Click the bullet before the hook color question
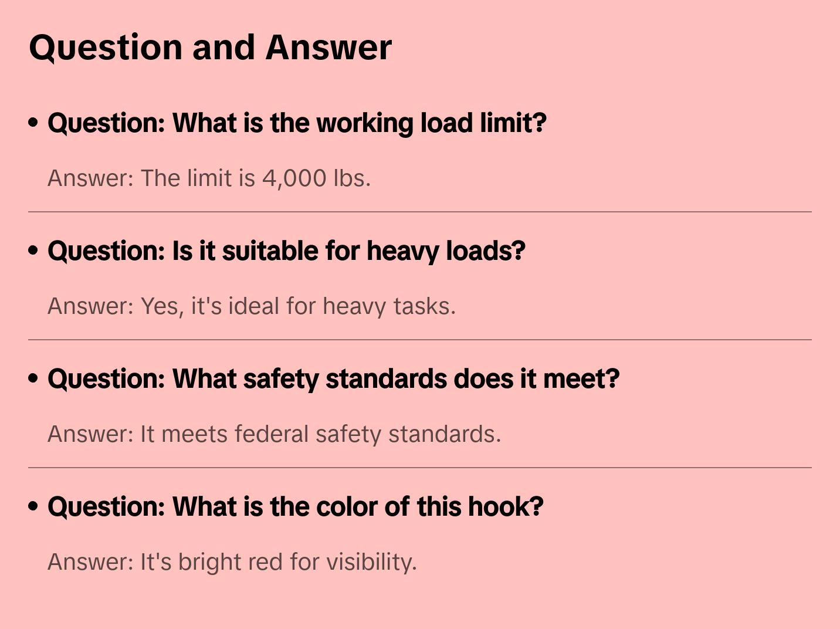 click(x=33, y=506)
